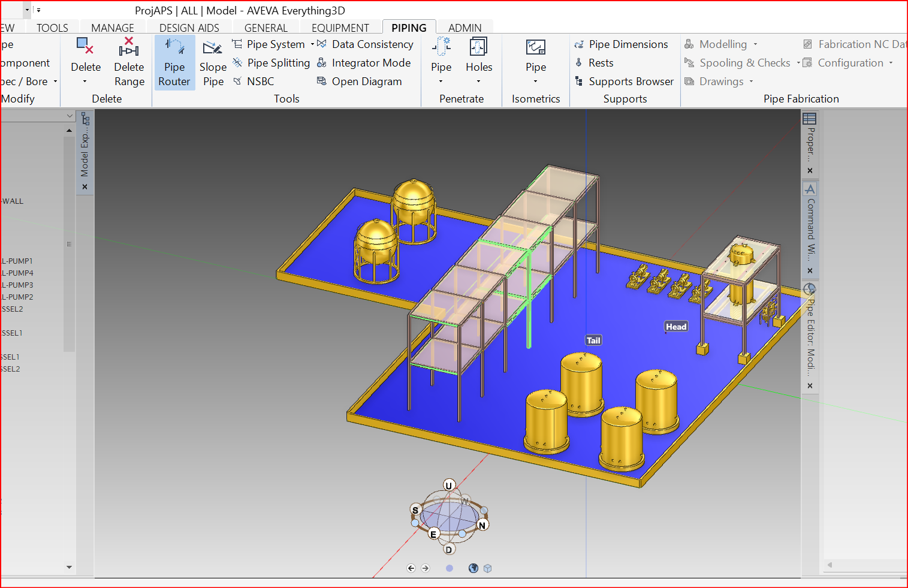Open the Supports Browser
This screenshot has height=588, width=908.
click(x=624, y=82)
